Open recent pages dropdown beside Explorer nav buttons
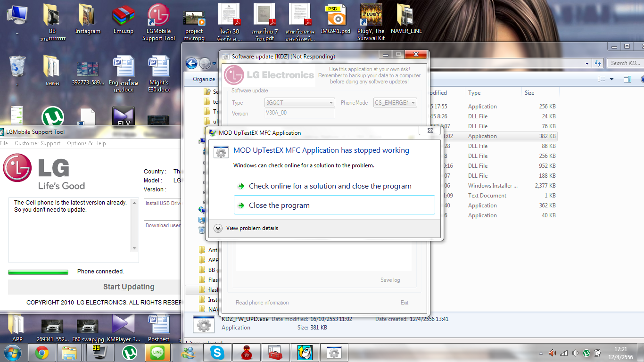 point(214,63)
